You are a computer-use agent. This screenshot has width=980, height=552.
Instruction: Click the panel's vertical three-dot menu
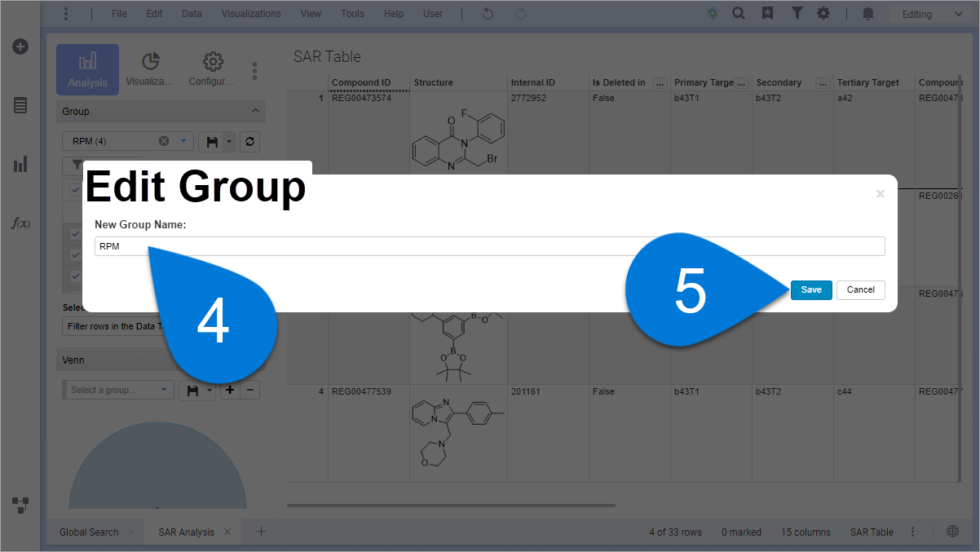(254, 71)
